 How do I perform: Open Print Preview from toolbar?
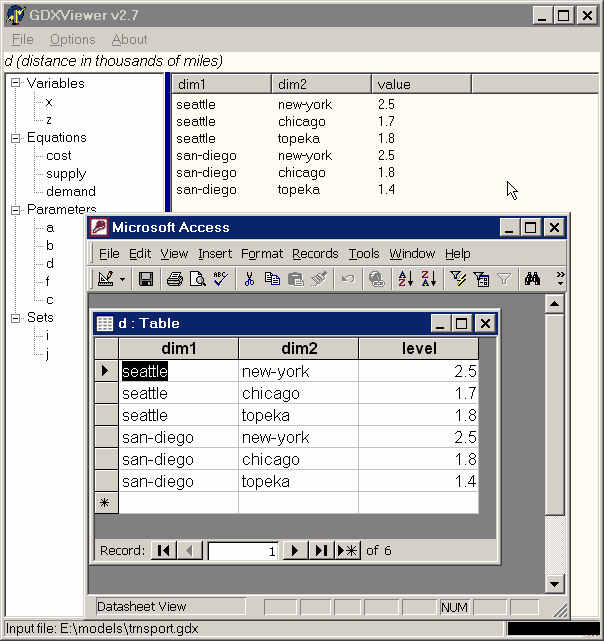(x=198, y=279)
